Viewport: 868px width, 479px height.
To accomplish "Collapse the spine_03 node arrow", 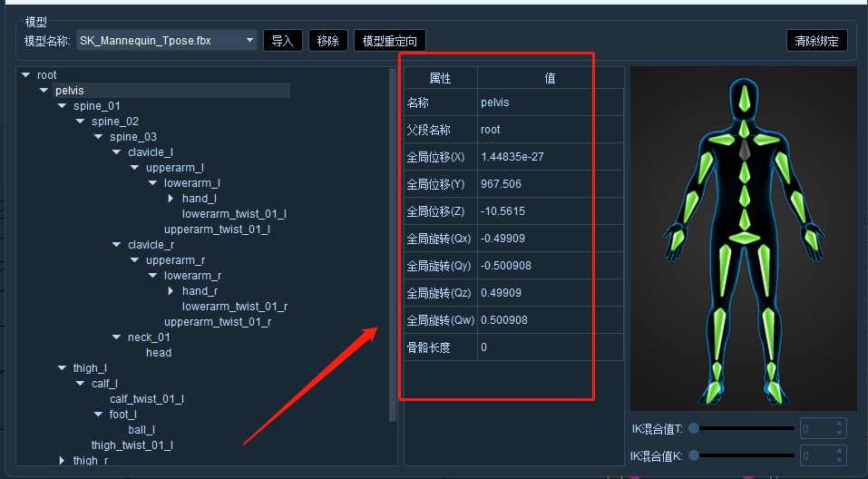I will tap(99, 137).
